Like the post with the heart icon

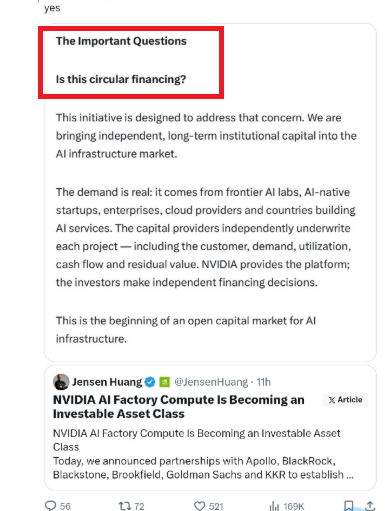tap(199, 506)
